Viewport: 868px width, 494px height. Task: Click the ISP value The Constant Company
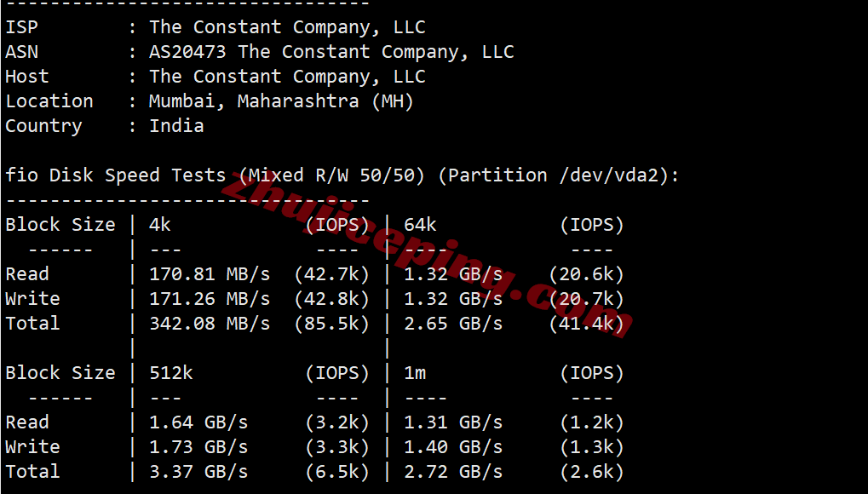[287, 27]
